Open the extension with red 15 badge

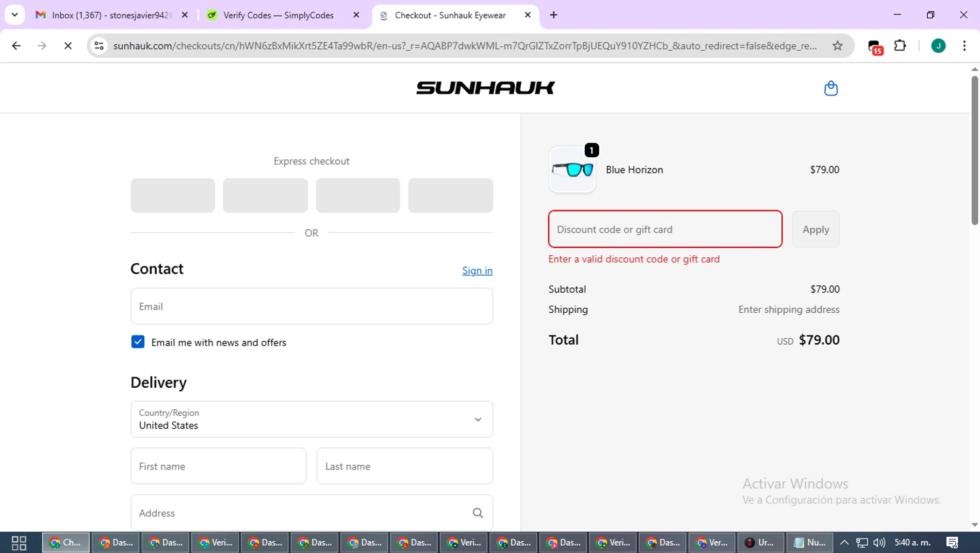(x=875, y=46)
